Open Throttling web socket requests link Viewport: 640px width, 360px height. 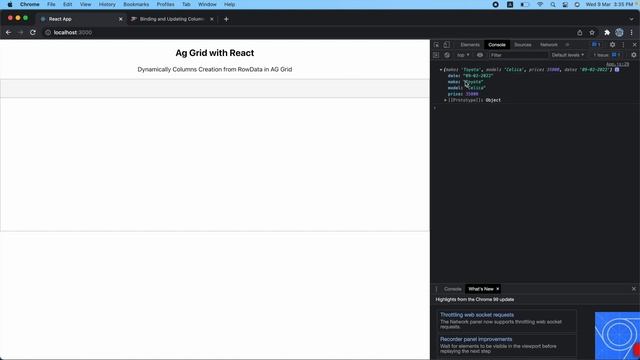[x=477, y=315]
